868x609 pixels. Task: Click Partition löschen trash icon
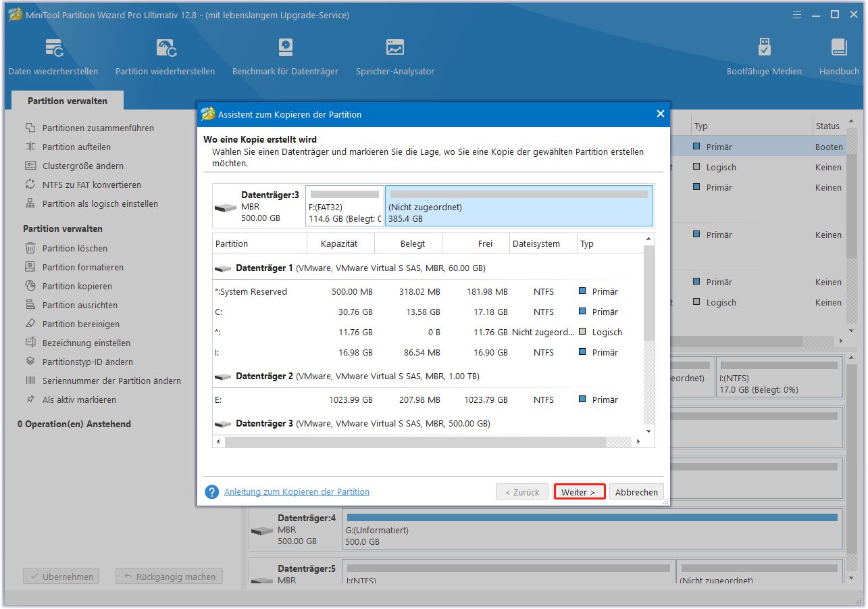click(x=30, y=248)
